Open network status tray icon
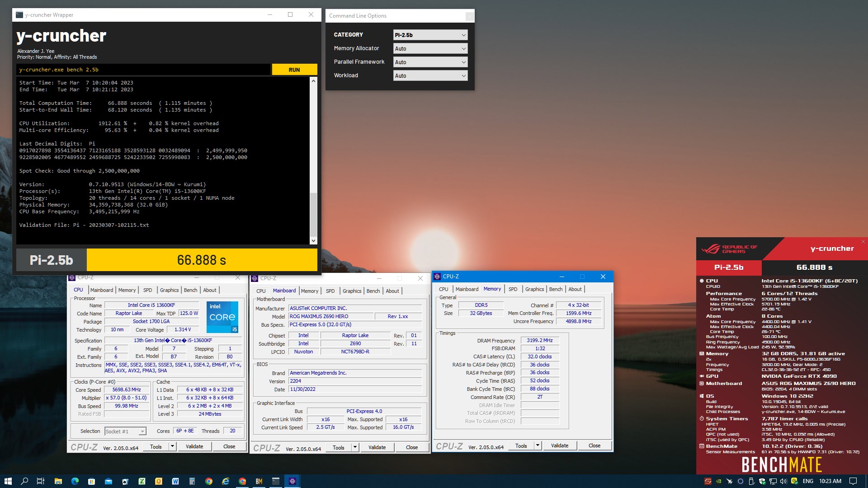This screenshot has width=868, height=488. pyautogui.click(x=773, y=481)
